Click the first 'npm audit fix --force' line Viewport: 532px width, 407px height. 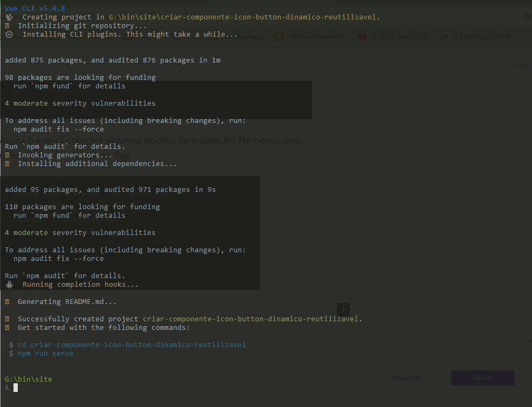tap(59, 129)
